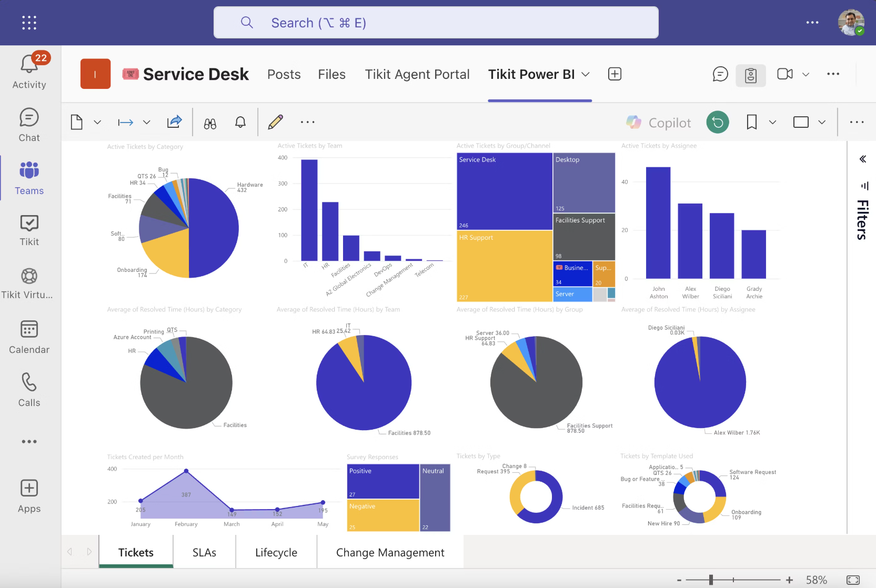
Task: Open the Power BI File menu icon
Action: [x=77, y=122]
